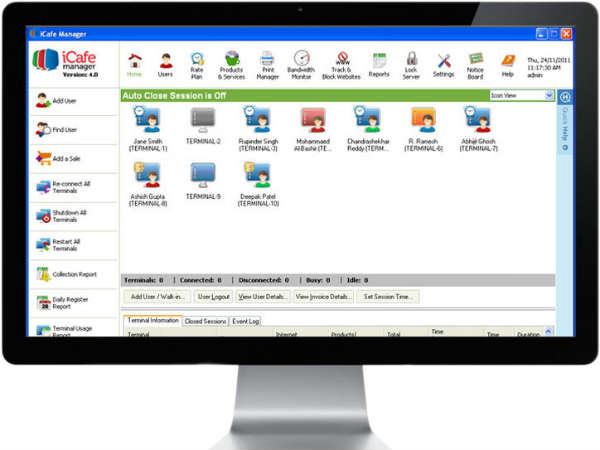This screenshot has width=600, height=450.
Task: Open the Home toolbar icon
Action: 134,65
